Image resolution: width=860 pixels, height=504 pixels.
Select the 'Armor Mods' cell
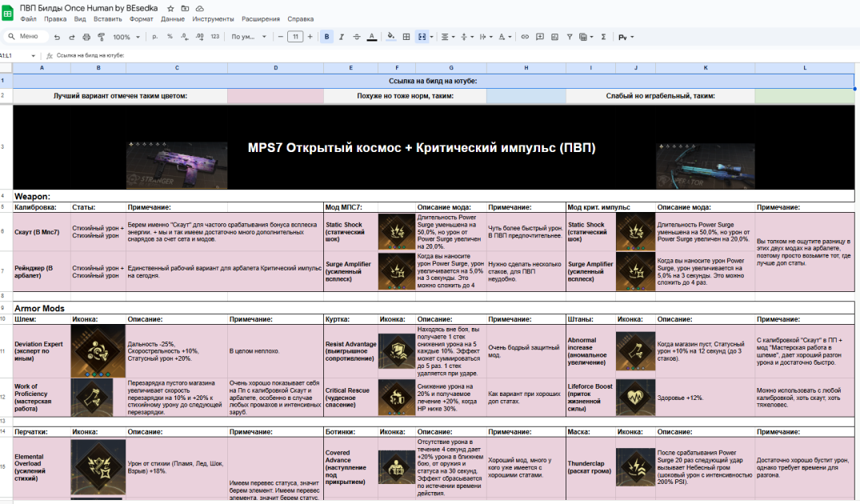click(x=39, y=308)
